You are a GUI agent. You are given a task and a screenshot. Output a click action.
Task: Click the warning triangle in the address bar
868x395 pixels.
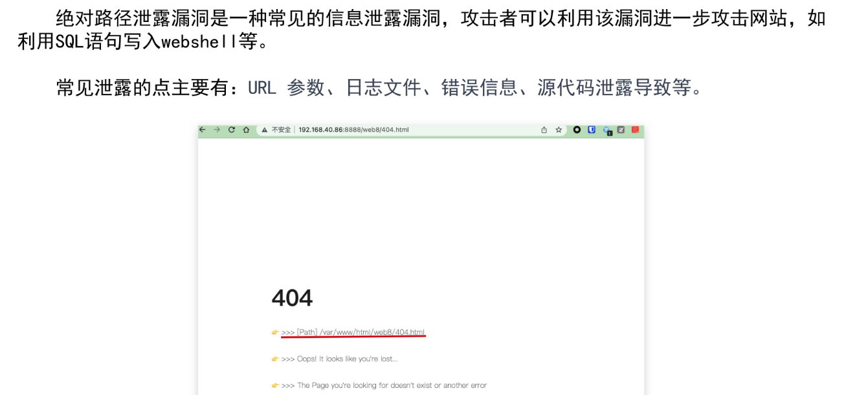click(x=266, y=130)
